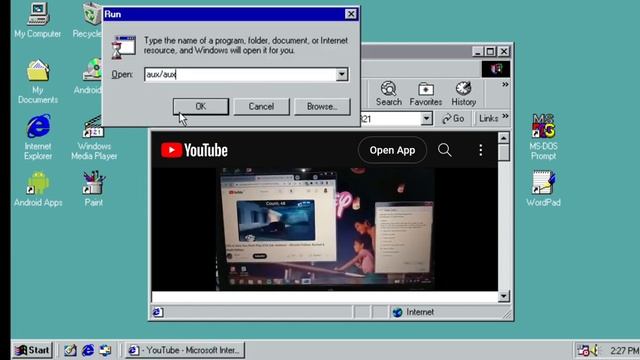Click into the Run dialog Open text field
Image resolution: width=640 pixels, height=360 pixels.
(240, 74)
